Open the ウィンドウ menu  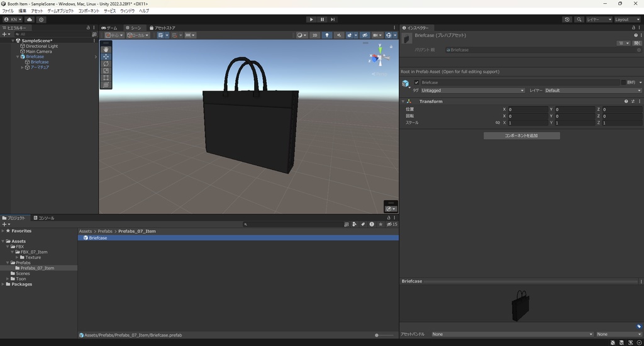(127, 11)
